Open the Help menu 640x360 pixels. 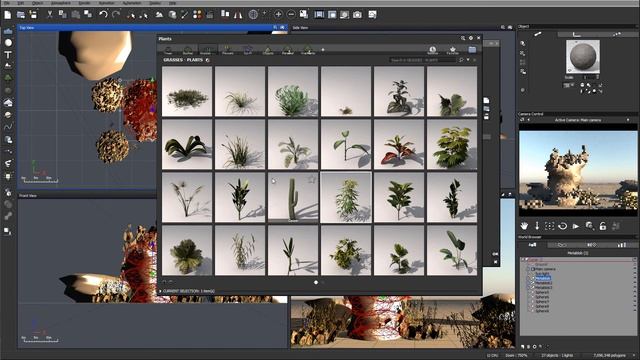173,3
